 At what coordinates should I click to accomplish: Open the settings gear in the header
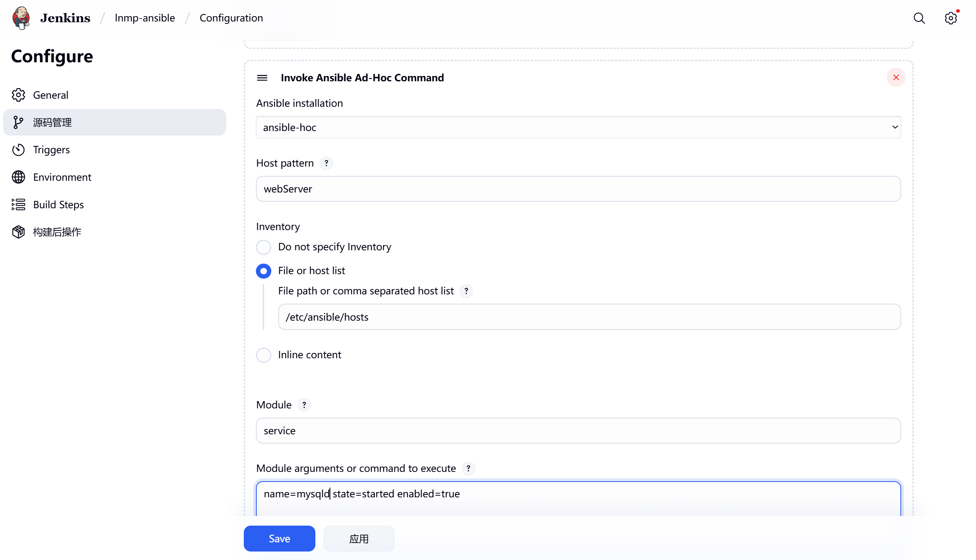pos(951,18)
